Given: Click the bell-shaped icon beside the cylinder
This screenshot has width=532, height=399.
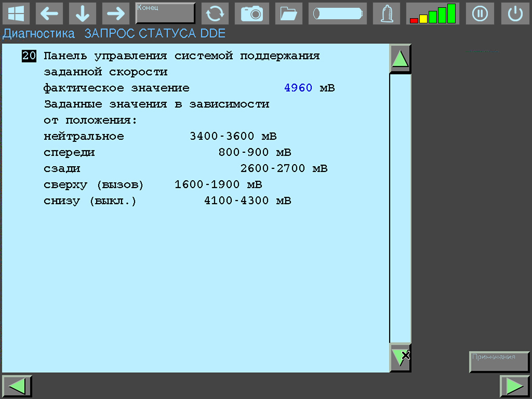Looking at the screenshot, I should [387, 14].
